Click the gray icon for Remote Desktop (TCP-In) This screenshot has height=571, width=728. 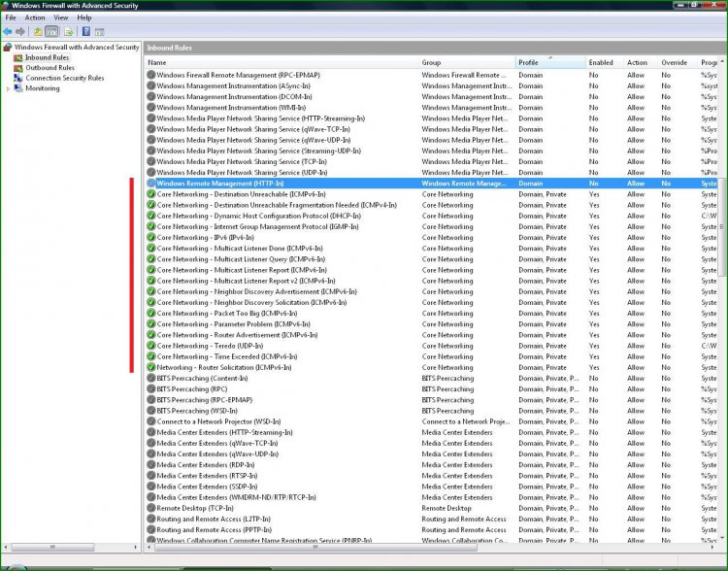[150, 508]
